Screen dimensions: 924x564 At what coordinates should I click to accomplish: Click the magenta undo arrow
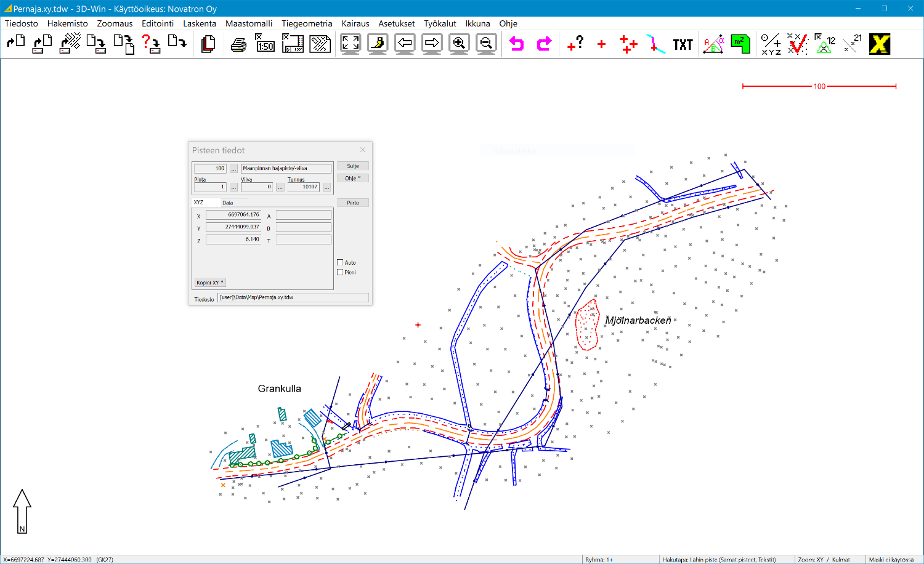[x=517, y=44]
